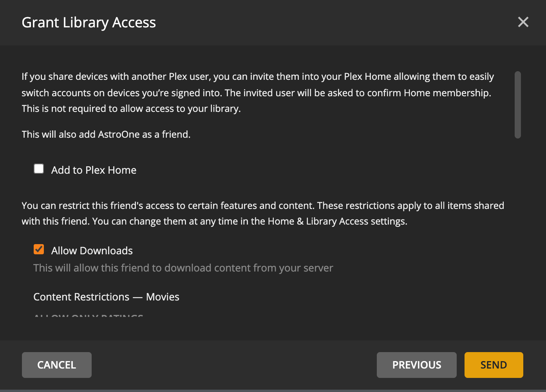Click the Add to Plex Home label

pos(94,170)
